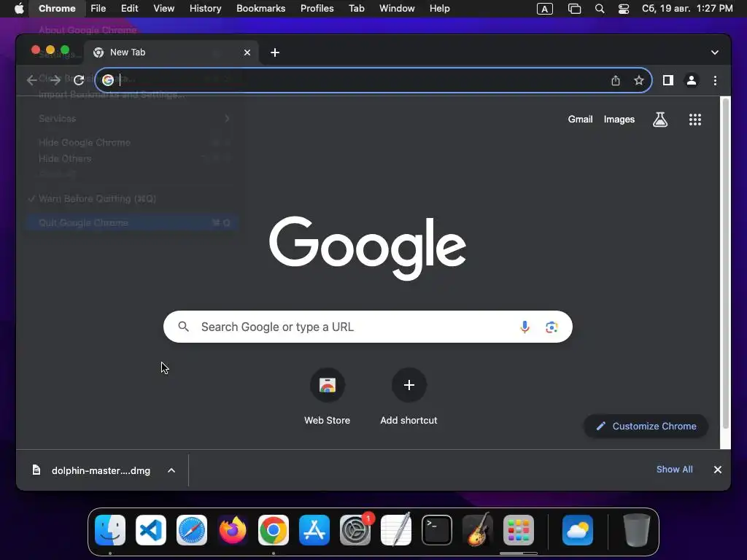Image resolution: width=747 pixels, height=560 pixels.
Task: Open the Chrome menu in the menu bar
Action: tap(57, 9)
